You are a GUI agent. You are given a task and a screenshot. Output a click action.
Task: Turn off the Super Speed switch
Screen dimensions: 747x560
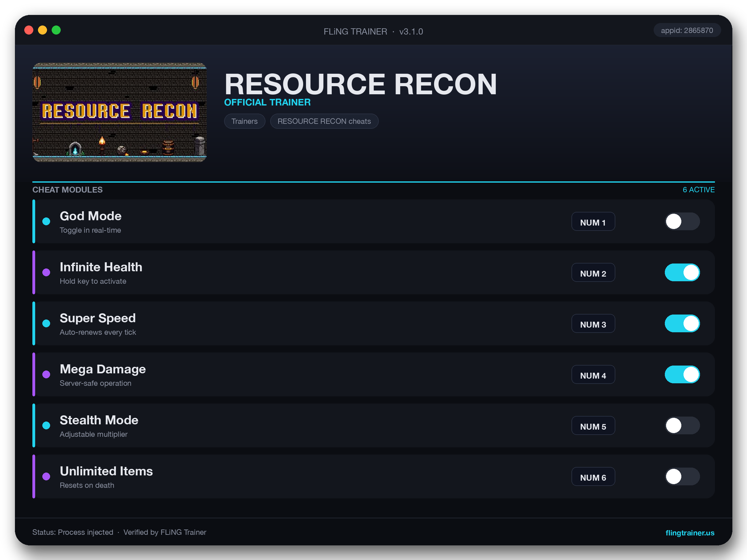[682, 323]
